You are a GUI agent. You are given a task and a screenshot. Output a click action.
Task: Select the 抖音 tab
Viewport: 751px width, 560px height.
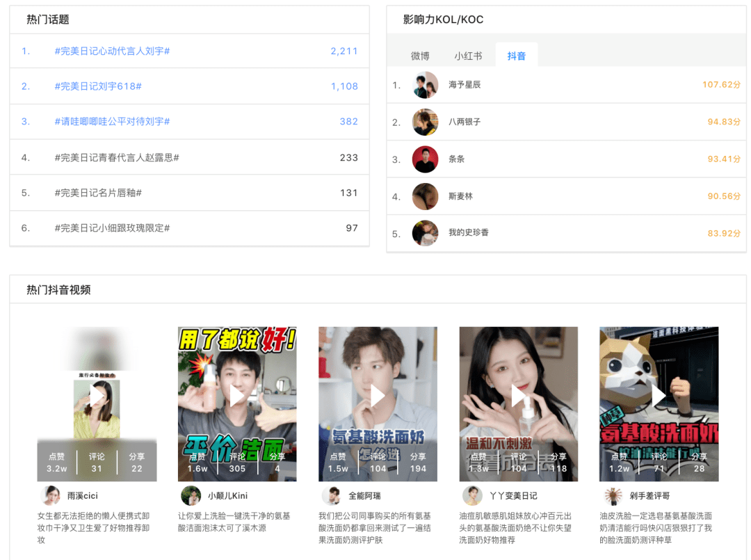[x=517, y=56]
